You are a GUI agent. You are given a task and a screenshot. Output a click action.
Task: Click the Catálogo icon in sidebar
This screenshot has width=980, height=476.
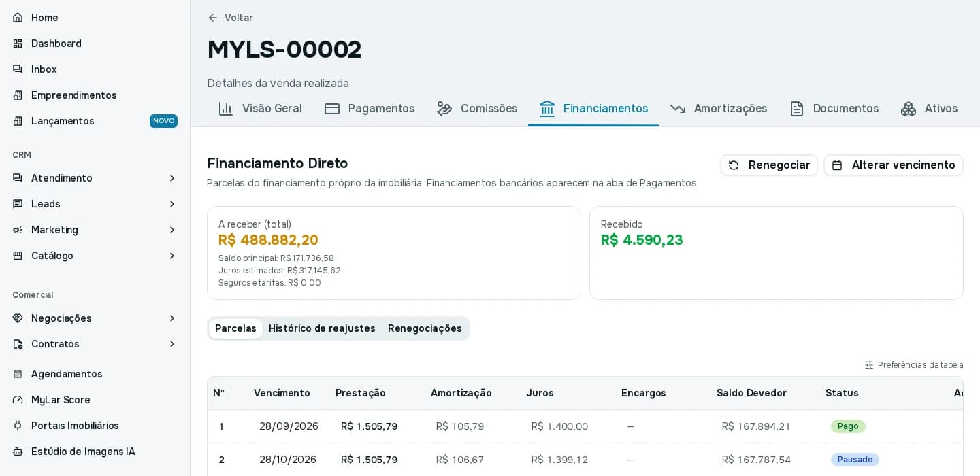coord(18,256)
